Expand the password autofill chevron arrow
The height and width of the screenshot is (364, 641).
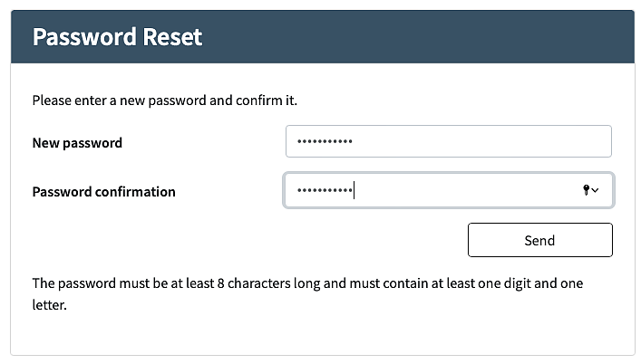[x=597, y=190]
